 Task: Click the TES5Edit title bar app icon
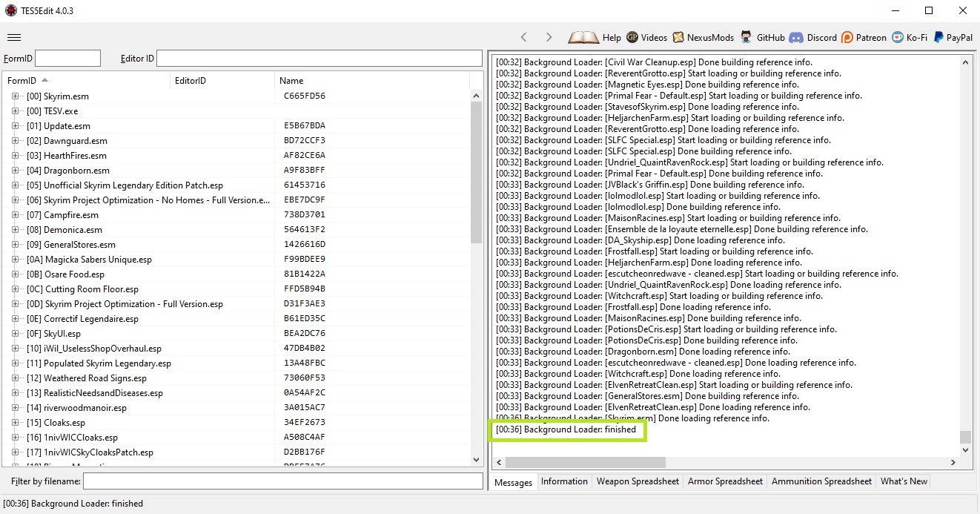coord(11,11)
